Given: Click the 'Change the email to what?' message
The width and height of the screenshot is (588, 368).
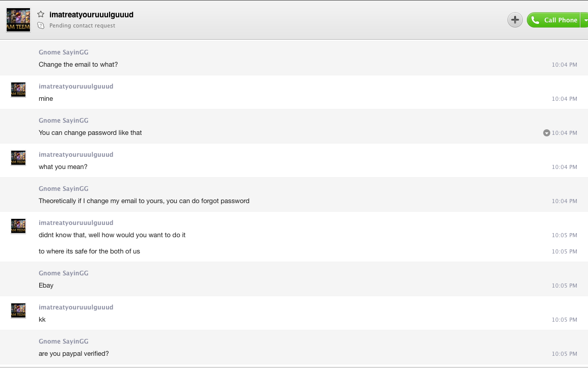Looking at the screenshot, I should pyautogui.click(x=78, y=65).
